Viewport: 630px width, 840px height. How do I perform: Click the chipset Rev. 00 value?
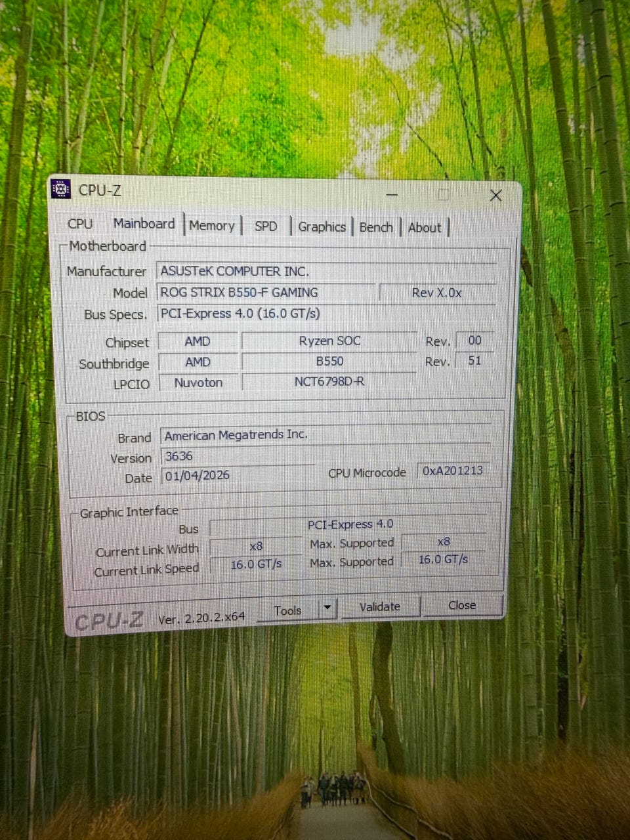474,341
